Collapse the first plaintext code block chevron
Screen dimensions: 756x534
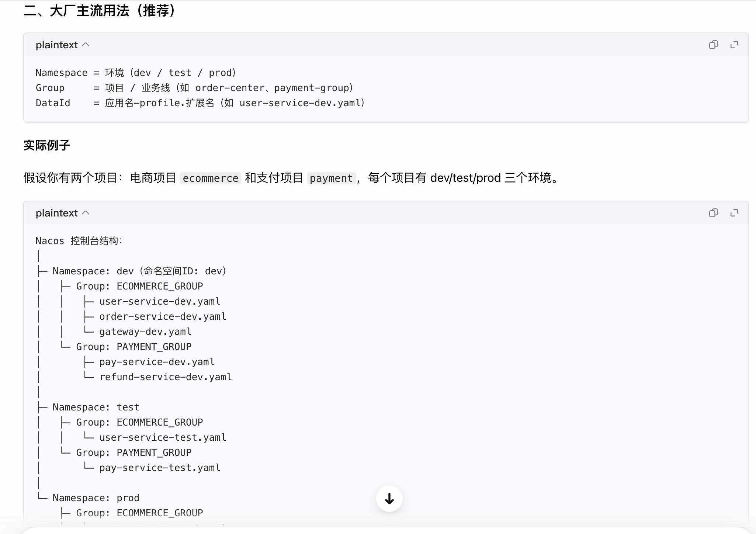click(86, 45)
